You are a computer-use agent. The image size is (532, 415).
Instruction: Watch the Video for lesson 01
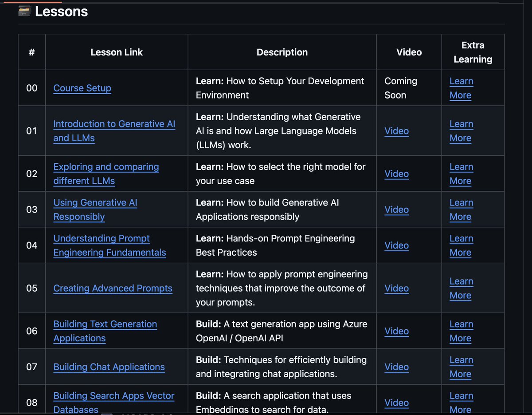pyautogui.click(x=396, y=131)
